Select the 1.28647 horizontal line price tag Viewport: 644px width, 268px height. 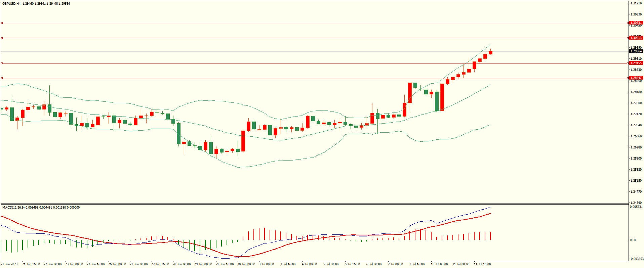coord(636,78)
